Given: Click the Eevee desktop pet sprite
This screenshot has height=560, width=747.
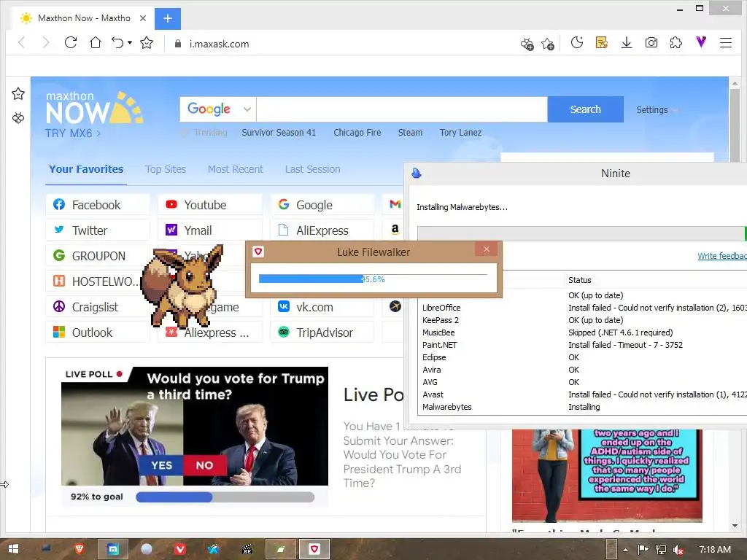Looking at the screenshot, I should 182,286.
